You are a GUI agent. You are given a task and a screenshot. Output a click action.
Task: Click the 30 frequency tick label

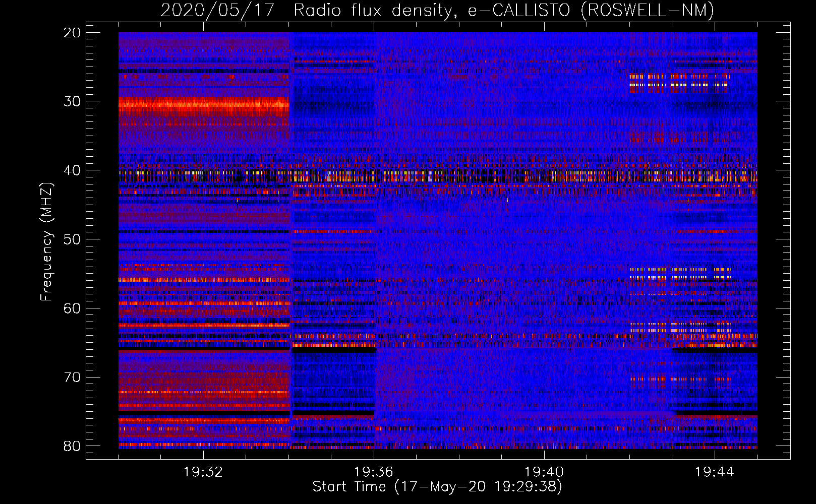coord(72,101)
